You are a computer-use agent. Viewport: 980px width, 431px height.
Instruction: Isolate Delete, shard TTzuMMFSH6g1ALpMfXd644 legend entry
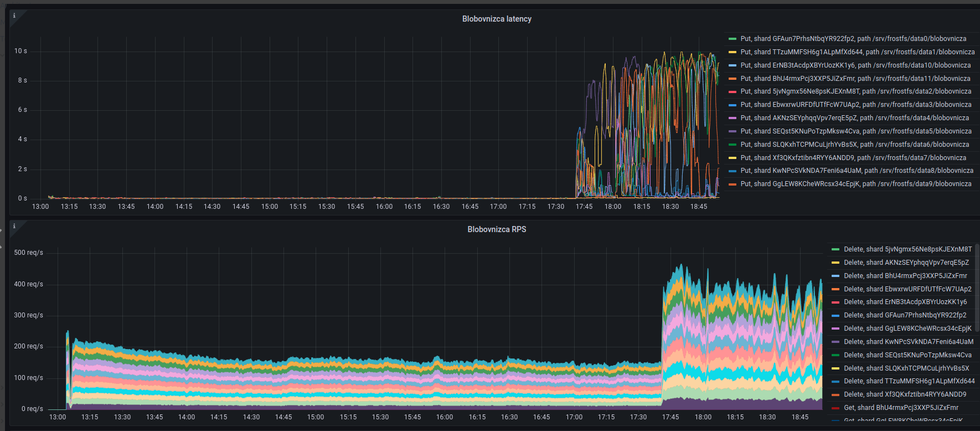tap(909, 381)
